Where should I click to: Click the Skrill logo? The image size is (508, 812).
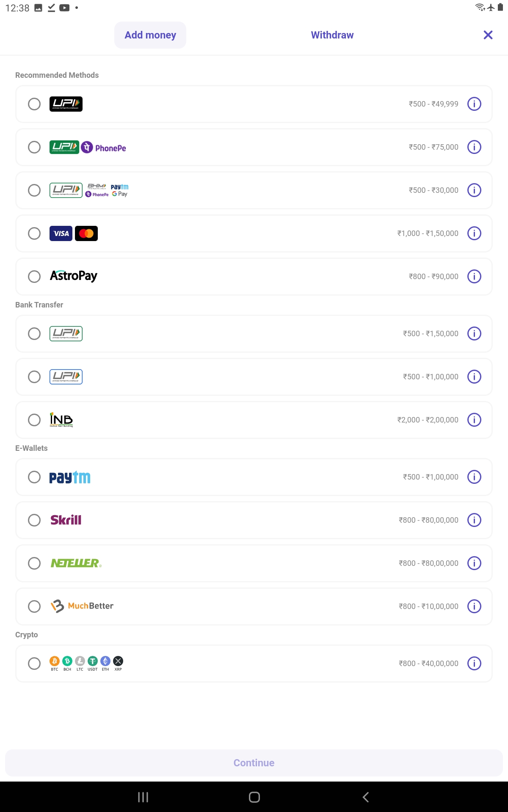pos(66,520)
